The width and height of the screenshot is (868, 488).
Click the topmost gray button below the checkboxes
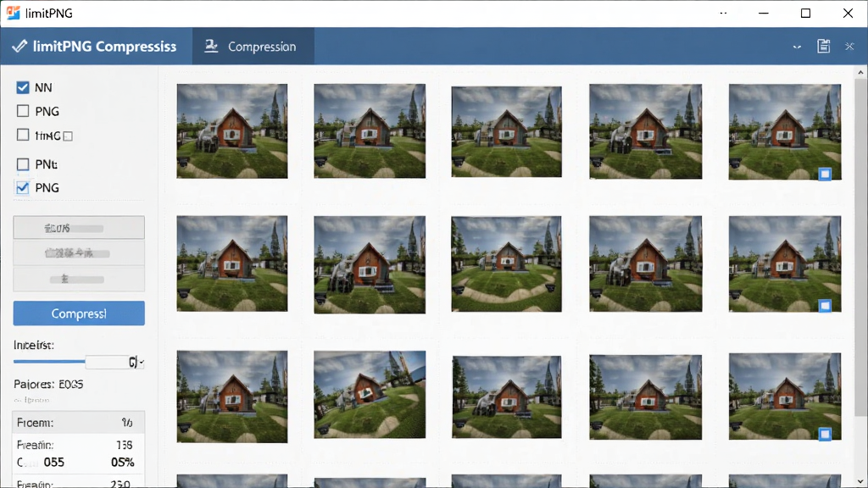pos(79,227)
